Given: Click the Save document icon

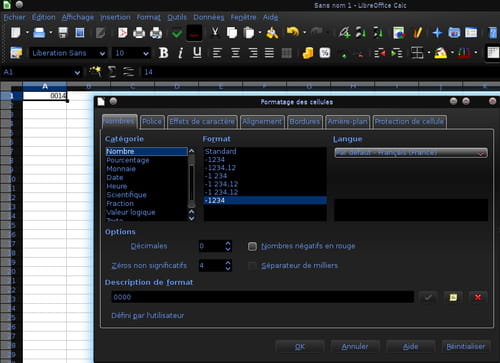Looking at the screenshot, I should coord(63,33).
